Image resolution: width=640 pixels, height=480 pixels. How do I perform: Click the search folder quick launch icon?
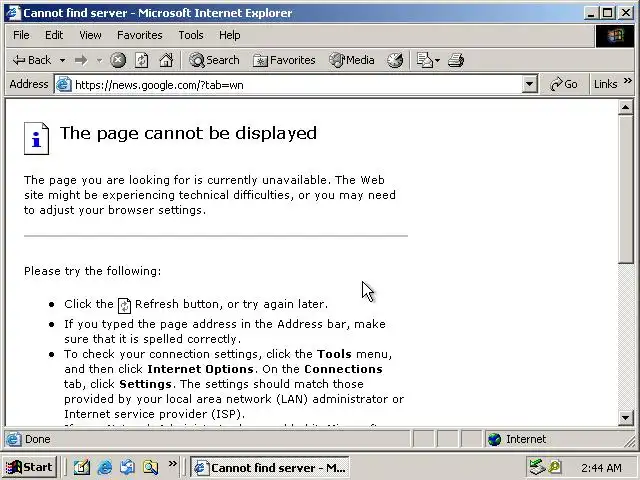coord(150,467)
